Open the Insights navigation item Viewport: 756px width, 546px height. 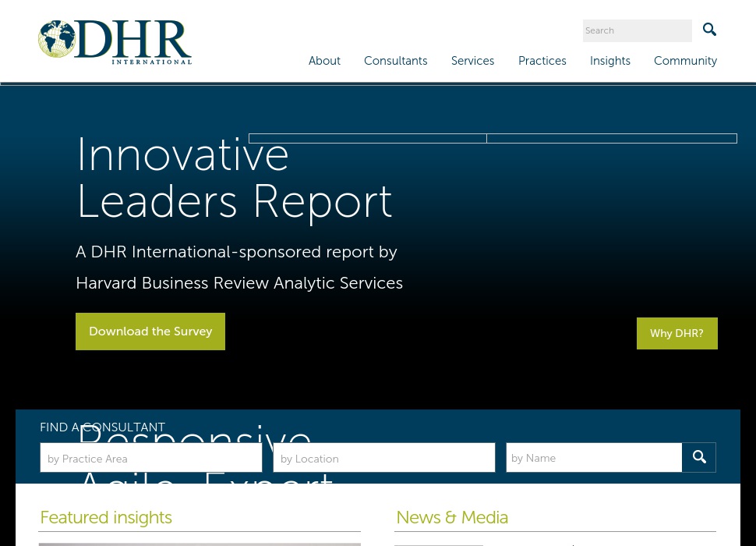[609, 61]
